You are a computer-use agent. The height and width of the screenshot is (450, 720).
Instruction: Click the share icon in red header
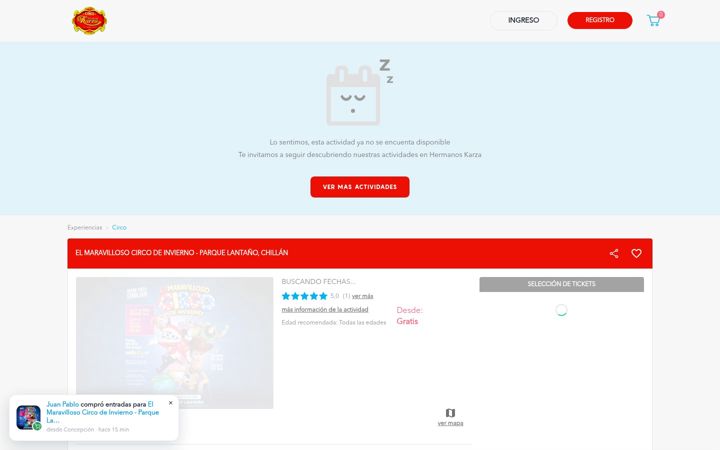(614, 253)
